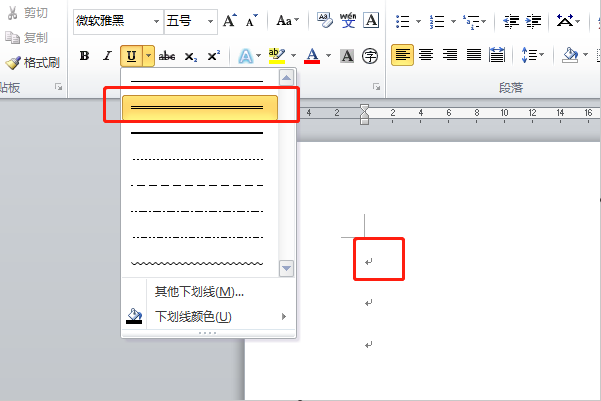Open the clipboard pane launcher
Viewport: 601px width, 401px height.
point(58,87)
